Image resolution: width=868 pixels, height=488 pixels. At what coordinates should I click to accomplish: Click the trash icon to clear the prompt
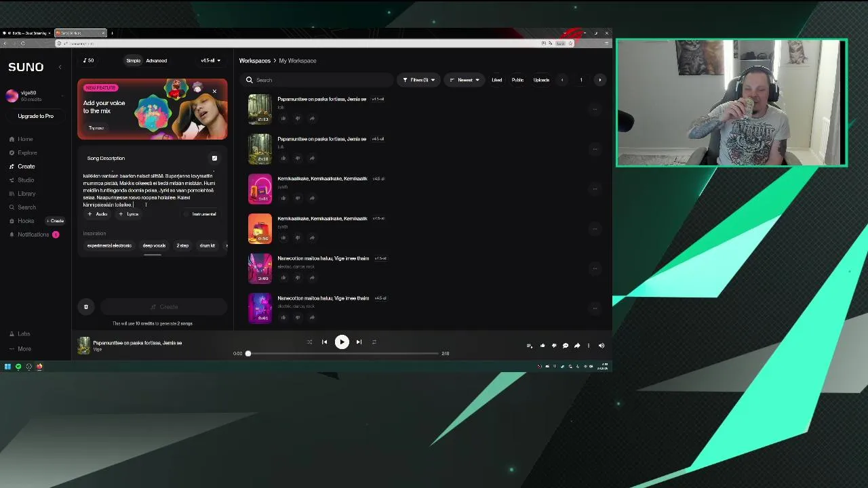click(x=86, y=307)
